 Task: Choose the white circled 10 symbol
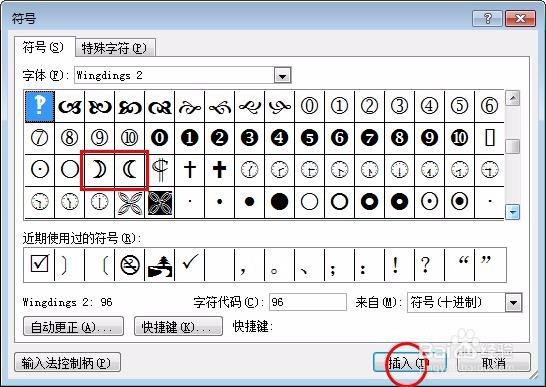coord(130,138)
